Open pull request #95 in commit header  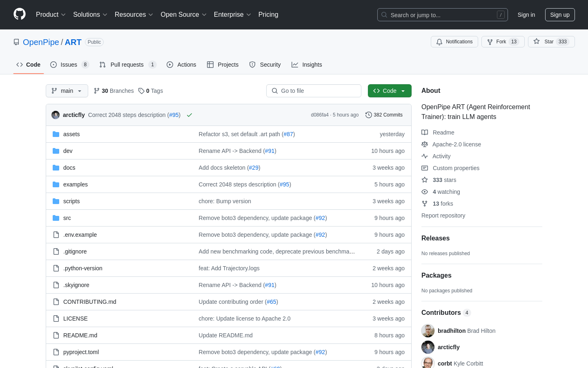pyautogui.click(x=174, y=115)
